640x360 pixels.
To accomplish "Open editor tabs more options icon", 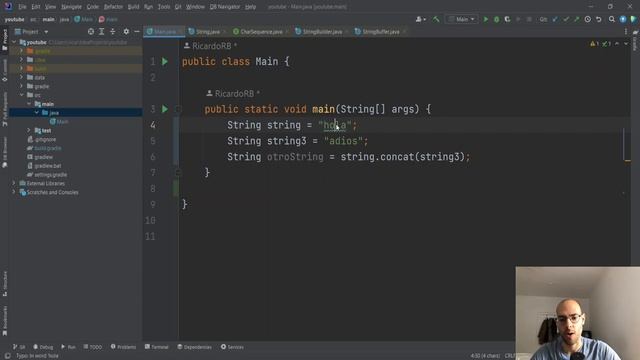I will click(626, 31).
